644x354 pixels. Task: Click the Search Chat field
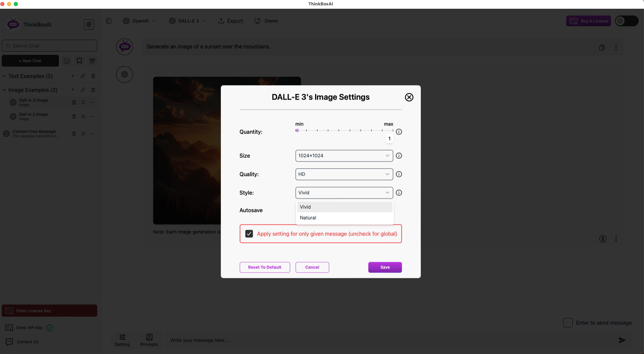(49, 46)
